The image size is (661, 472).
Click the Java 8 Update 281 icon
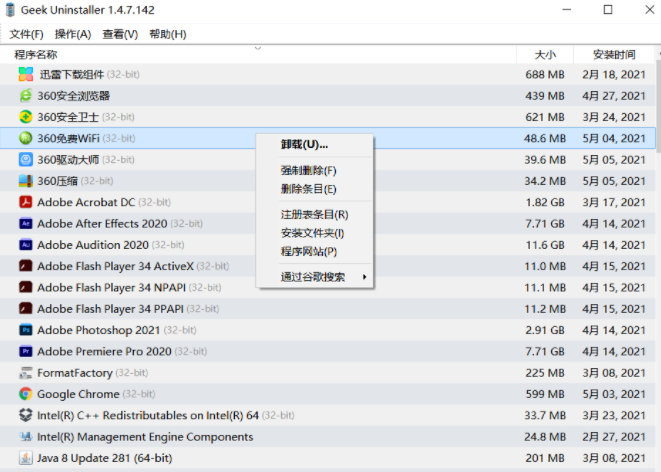click(26, 458)
